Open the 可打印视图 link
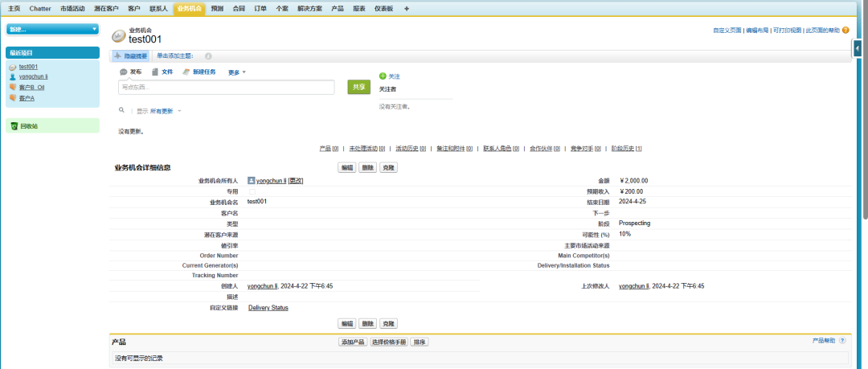The width and height of the screenshot is (868, 369). coord(787,31)
